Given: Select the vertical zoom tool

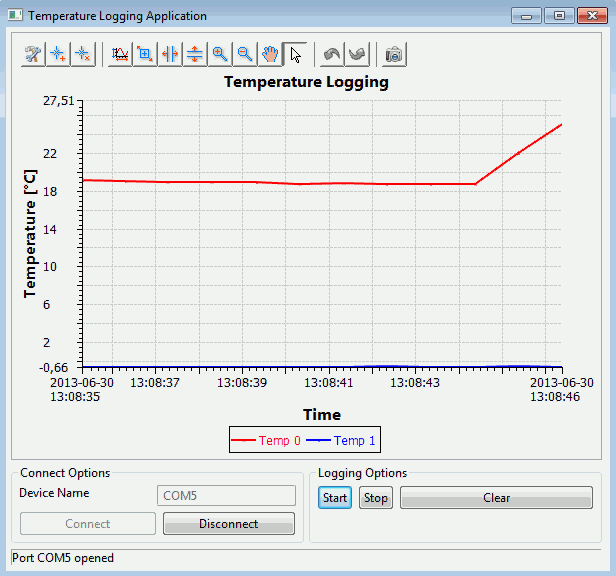Looking at the screenshot, I should (195, 55).
